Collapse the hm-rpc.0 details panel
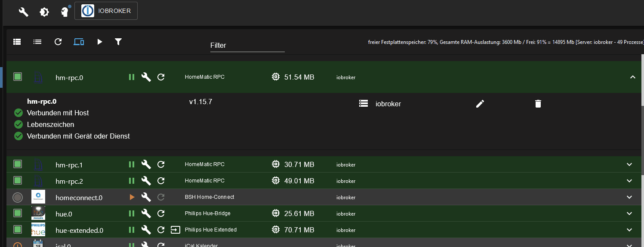 [632, 77]
